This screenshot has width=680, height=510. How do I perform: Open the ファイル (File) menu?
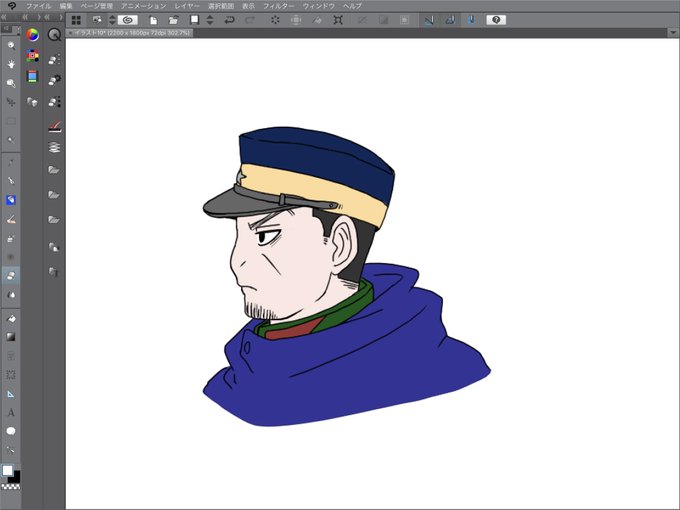pyautogui.click(x=39, y=6)
